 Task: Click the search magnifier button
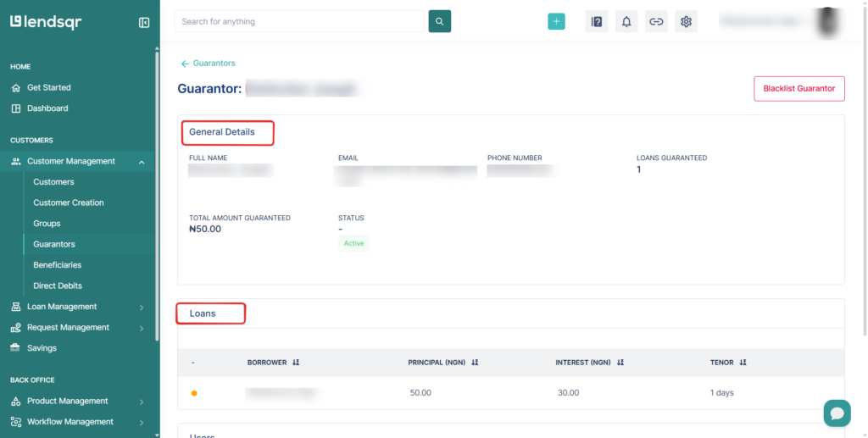[x=440, y=21]
